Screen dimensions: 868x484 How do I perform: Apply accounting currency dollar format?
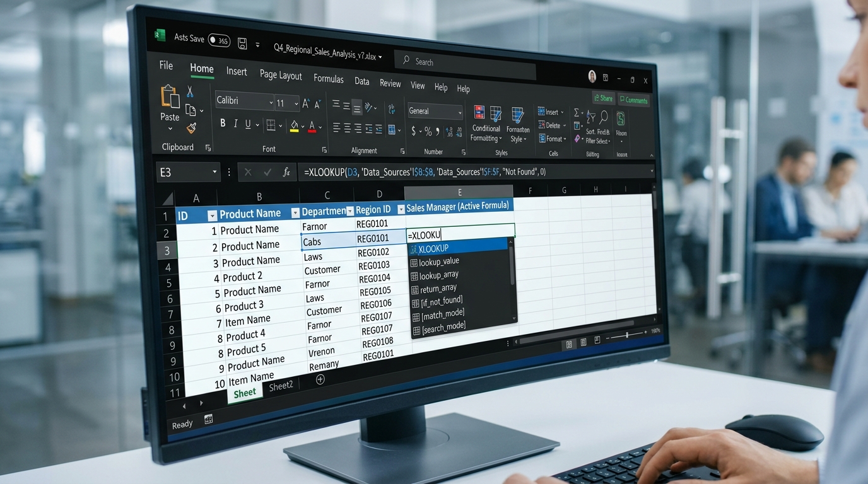coord(414,131)
